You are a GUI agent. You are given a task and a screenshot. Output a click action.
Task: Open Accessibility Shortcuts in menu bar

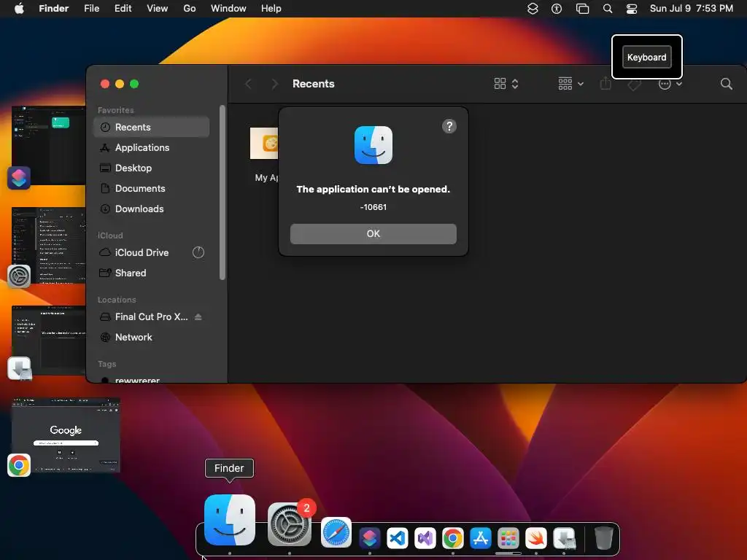[557, 8]
